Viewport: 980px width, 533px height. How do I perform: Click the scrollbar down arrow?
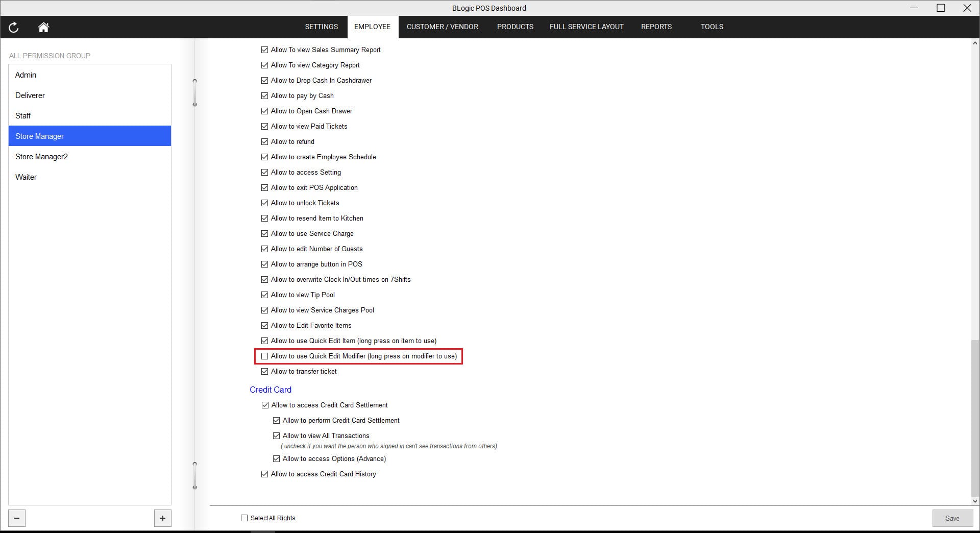coord(975,501)
